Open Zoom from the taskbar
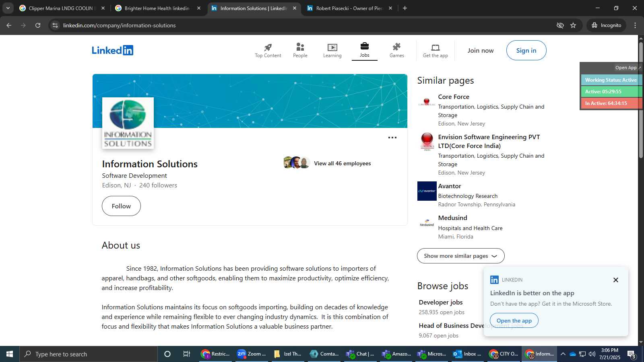This screenshot has width=644, height=362. pos(252,354)
